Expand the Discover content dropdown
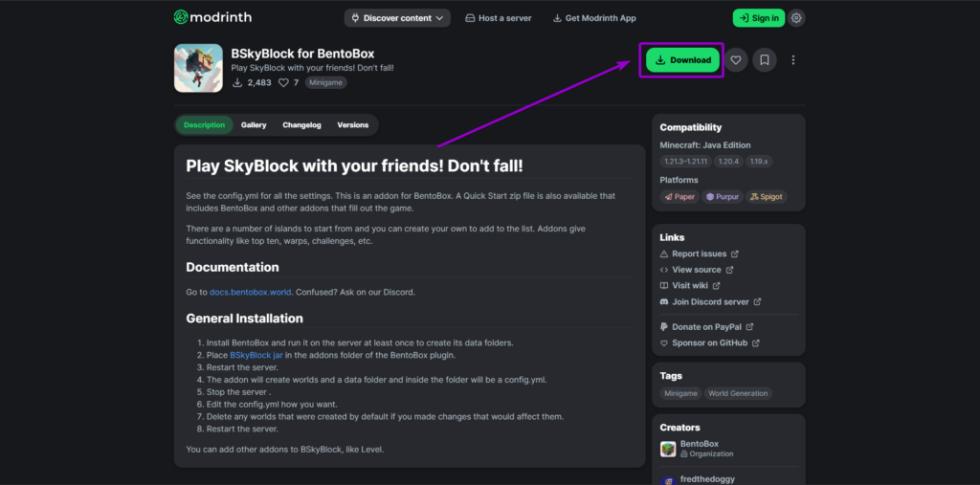This screenshot has width=980, height=485. [397, 18]
